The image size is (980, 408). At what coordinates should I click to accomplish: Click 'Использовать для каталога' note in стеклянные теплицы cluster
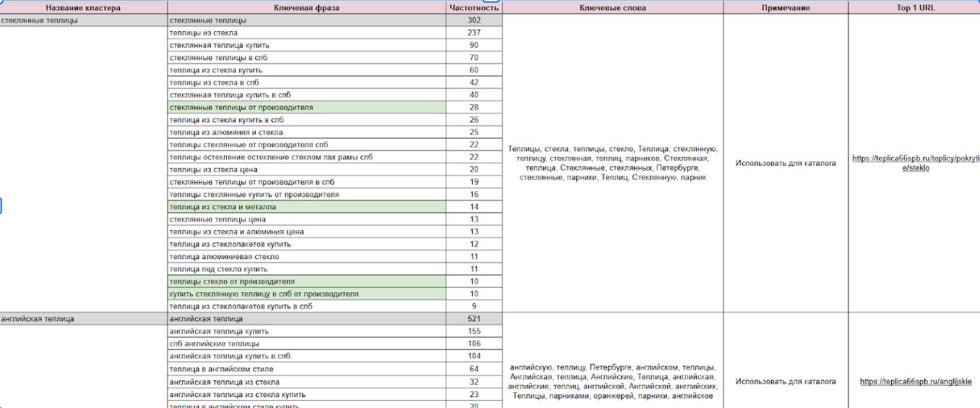coord(786,163)
